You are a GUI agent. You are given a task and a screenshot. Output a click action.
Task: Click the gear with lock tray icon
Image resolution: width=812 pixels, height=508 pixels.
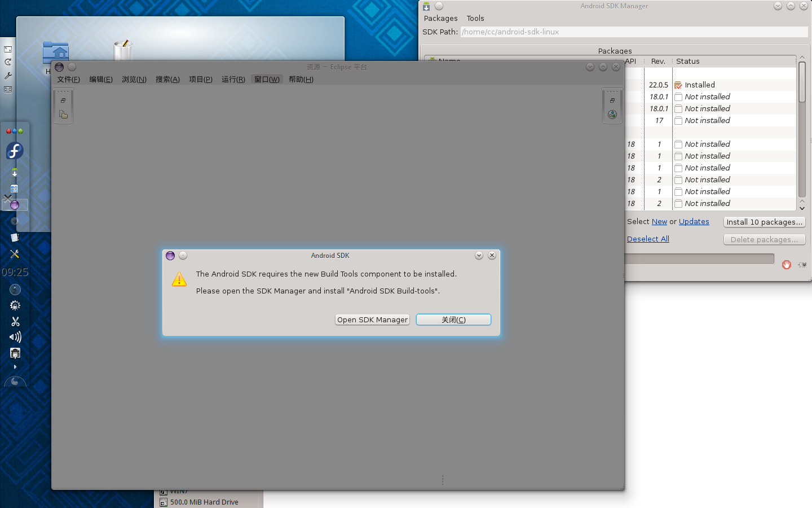[15, 305]
